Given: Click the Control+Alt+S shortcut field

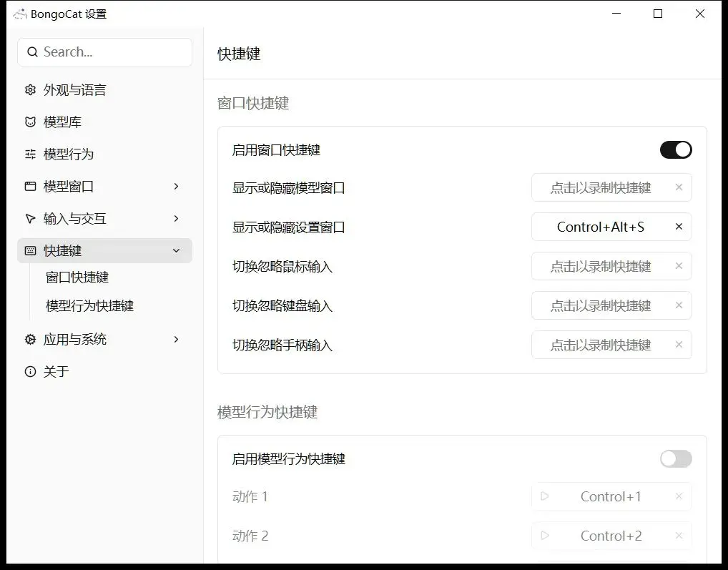Looking at the screenshot, I should pos(611,227).
